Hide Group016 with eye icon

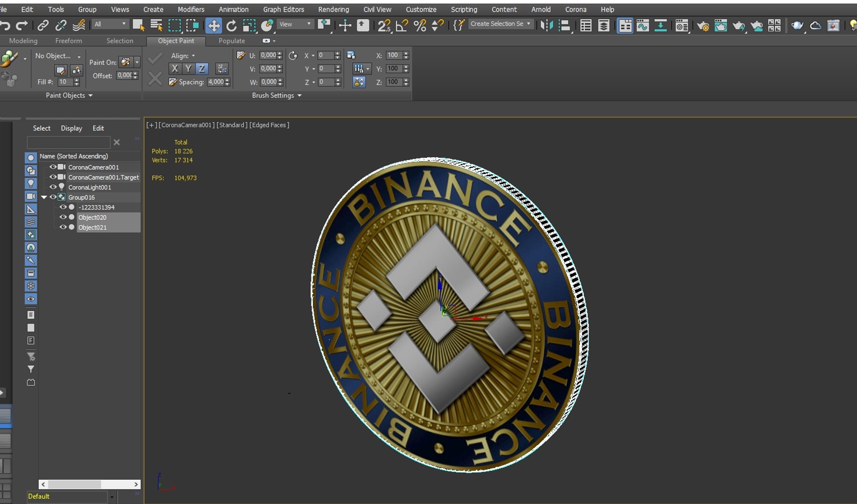(x=53, y=197)
